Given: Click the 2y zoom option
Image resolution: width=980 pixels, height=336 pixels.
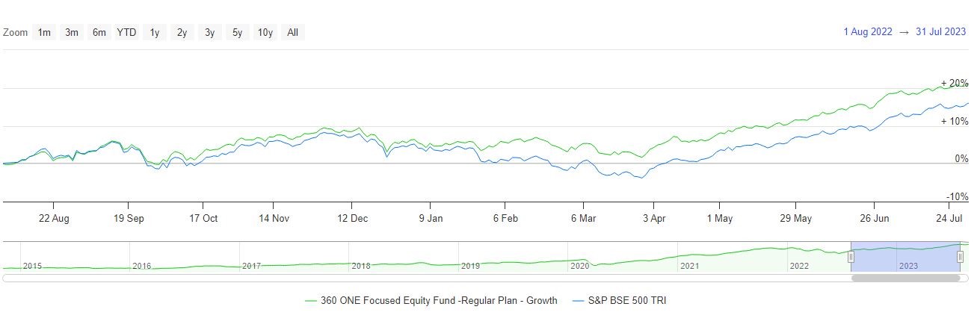Looking at the screenshot, I should pos(182,32).
